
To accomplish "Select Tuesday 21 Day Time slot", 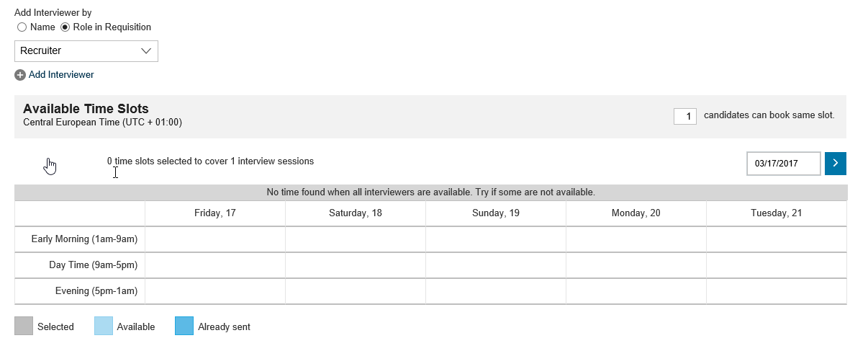I will coord(777,265).
